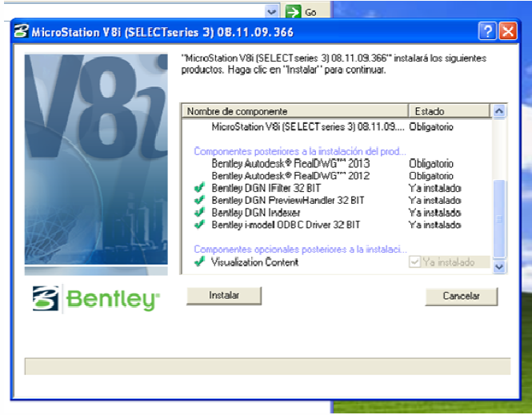Select the Bentley DGN IFilter 32 BIT row
Viewport: 532px width, 415px height.
pyautogui.click(x=336, y=188)
